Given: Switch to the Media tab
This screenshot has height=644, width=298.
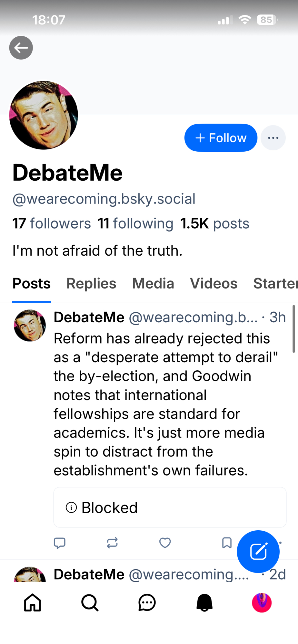Looking at the screenshot, I should [153, 284].
